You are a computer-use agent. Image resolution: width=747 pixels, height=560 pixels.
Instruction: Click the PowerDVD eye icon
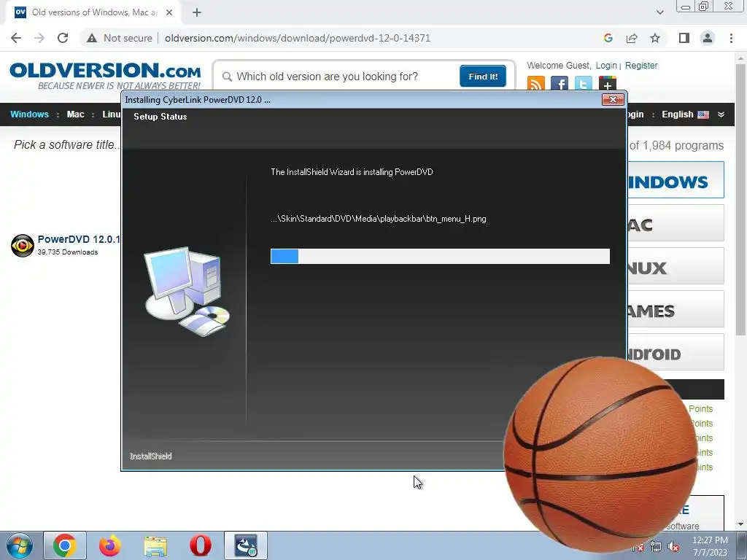(23, 245)
